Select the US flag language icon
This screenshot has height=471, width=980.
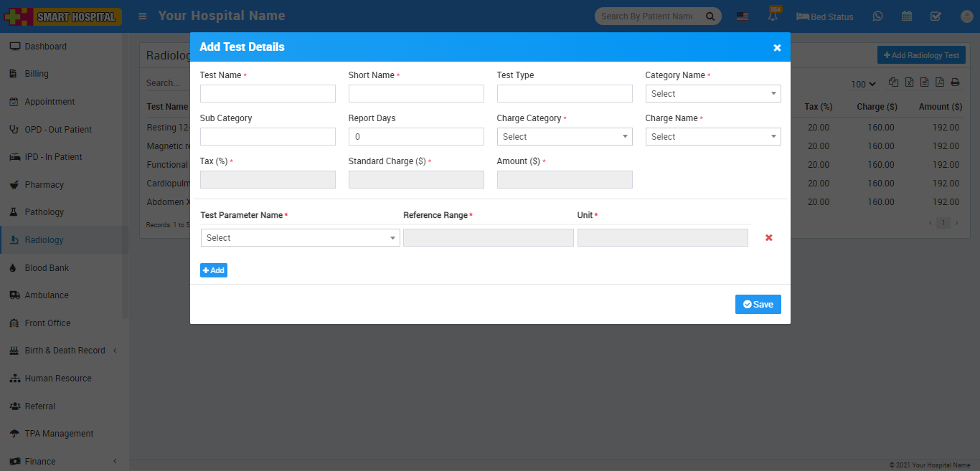pos(743,16)
